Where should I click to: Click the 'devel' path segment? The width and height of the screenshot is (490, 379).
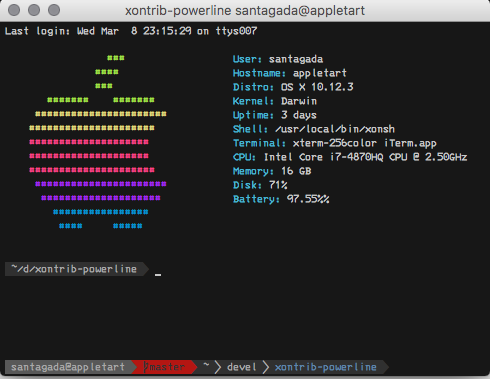pos(242,367)
